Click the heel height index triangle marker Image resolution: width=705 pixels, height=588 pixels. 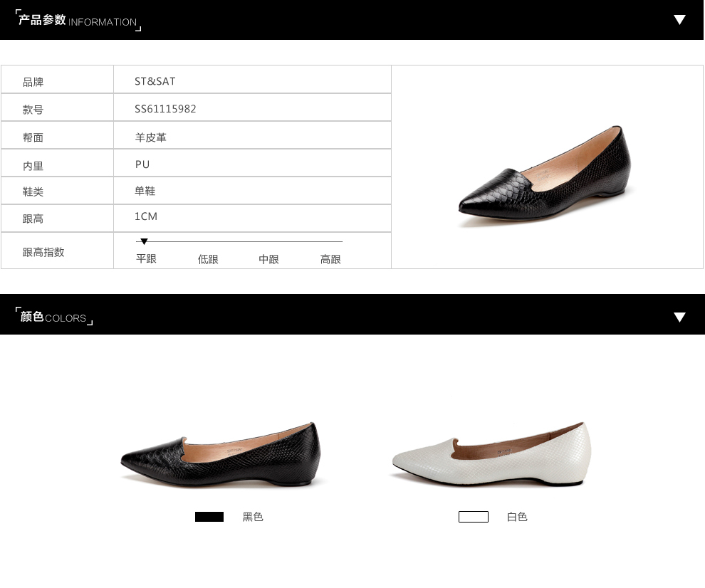(145, 242)
